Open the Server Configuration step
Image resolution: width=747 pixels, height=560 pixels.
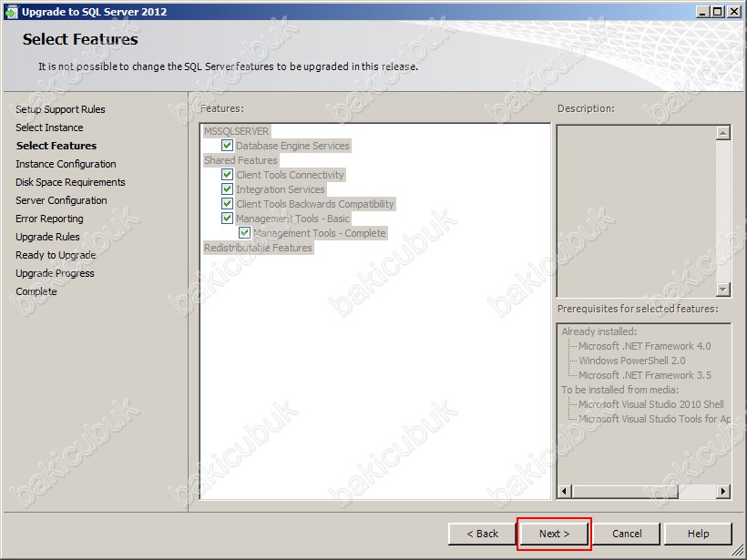click(61, 200)
